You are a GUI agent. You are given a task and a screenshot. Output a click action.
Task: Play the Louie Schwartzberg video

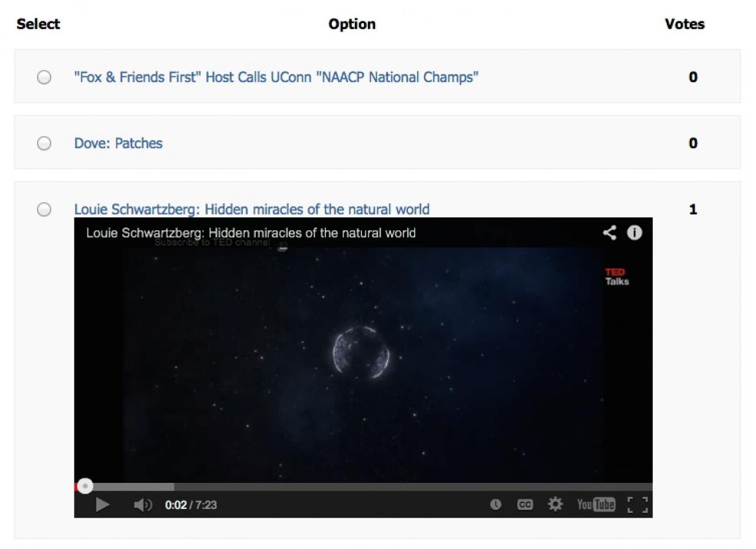pyautogui.click(x=103, y=505)
